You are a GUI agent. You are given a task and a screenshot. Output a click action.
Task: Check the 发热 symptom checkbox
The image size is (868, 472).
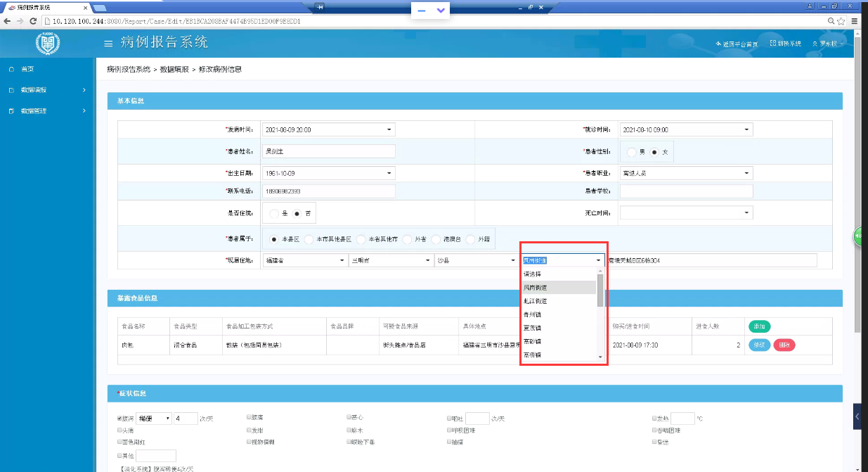click(x=654, y=418)
